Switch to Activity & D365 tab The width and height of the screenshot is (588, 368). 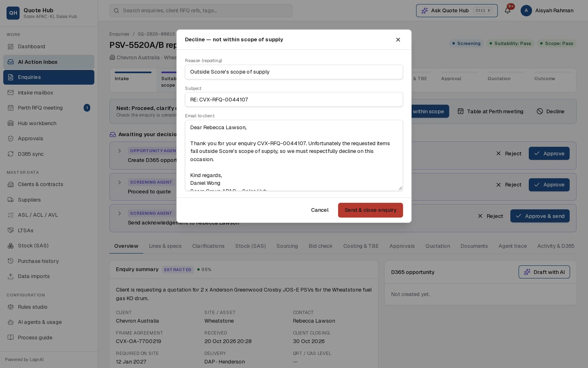pos(556,246)
